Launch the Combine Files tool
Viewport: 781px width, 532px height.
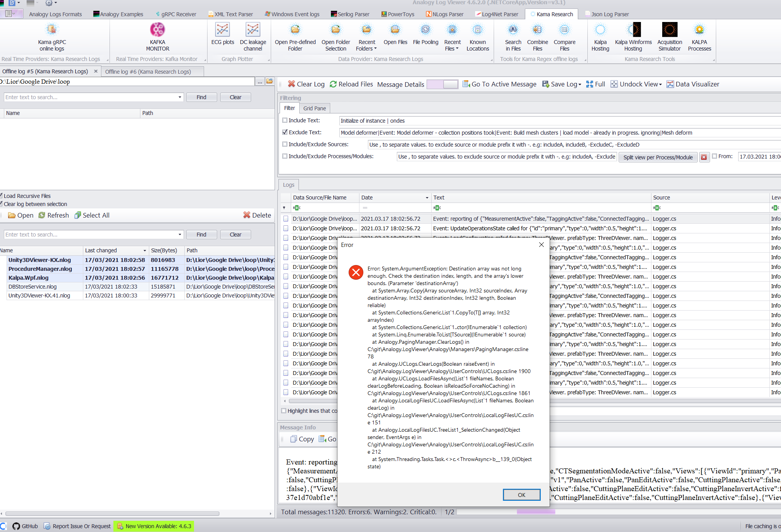click(x=537, y=37)
